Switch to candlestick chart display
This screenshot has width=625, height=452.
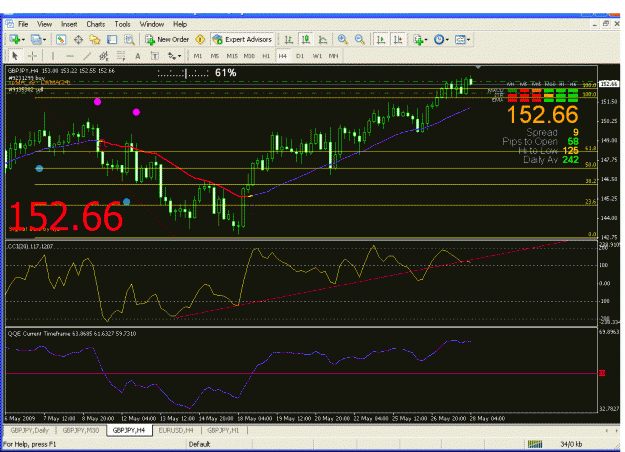point(306,39)
